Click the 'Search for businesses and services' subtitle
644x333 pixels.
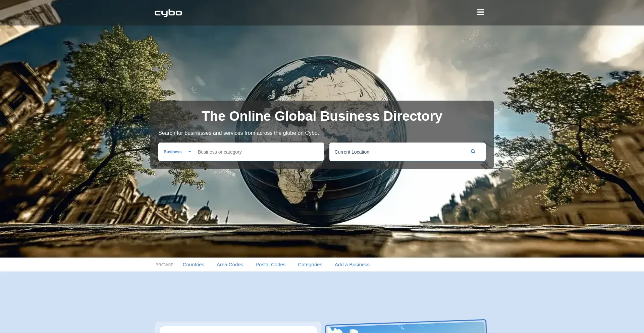click(x=238, y=133)
